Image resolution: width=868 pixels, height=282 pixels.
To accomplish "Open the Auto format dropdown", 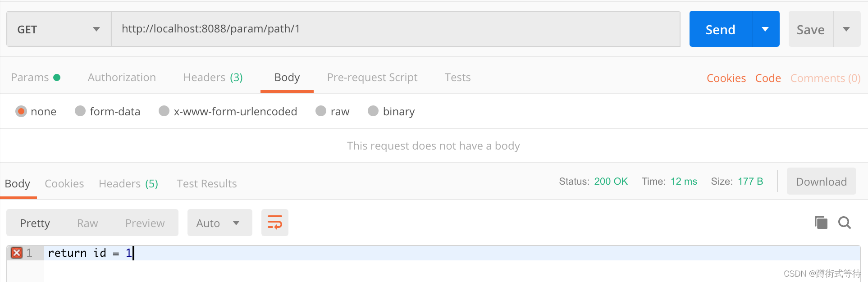I will [x=219, y=223].
